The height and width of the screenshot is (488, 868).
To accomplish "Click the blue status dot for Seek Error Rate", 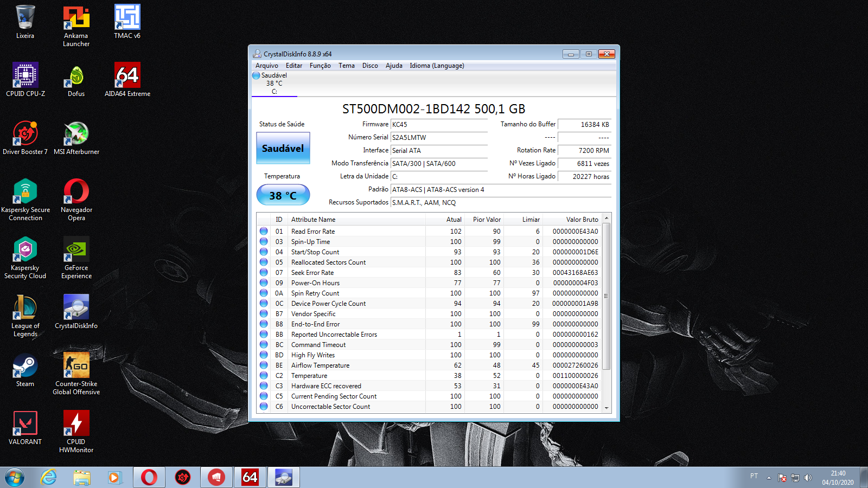I will coord(264,273).
